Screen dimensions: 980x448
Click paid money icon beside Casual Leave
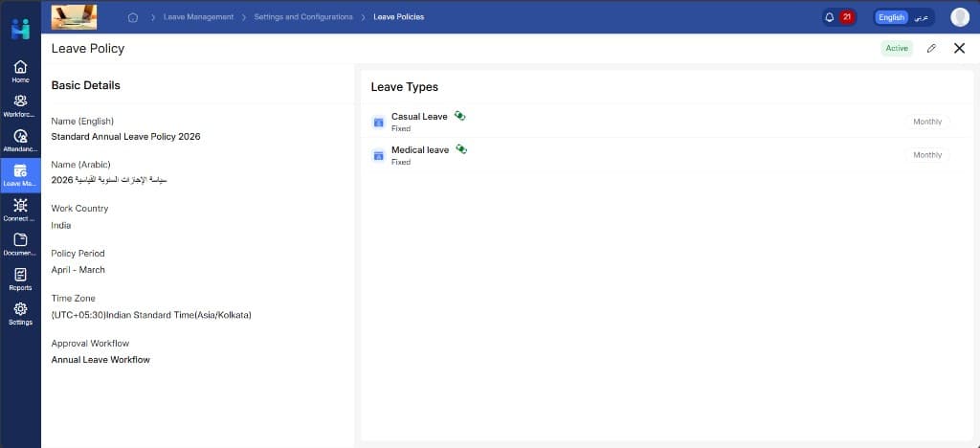point(460,116)
